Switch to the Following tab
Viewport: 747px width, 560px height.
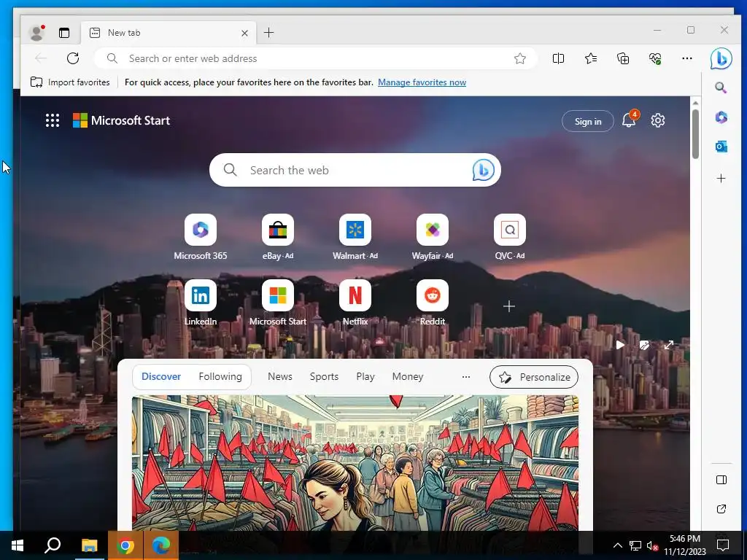click(220, 377)
